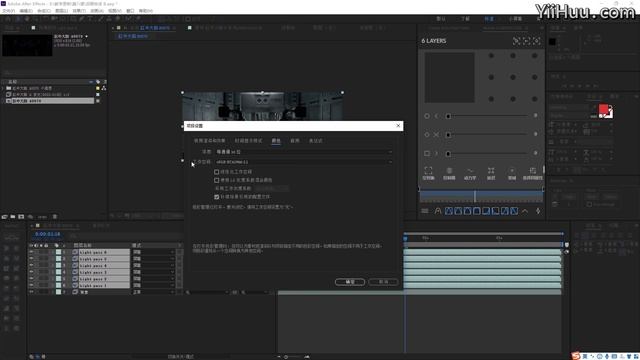
Task: Open the 工作空间 sRGB IEC61966-2.1 dropdown
Action: [304, 162]
